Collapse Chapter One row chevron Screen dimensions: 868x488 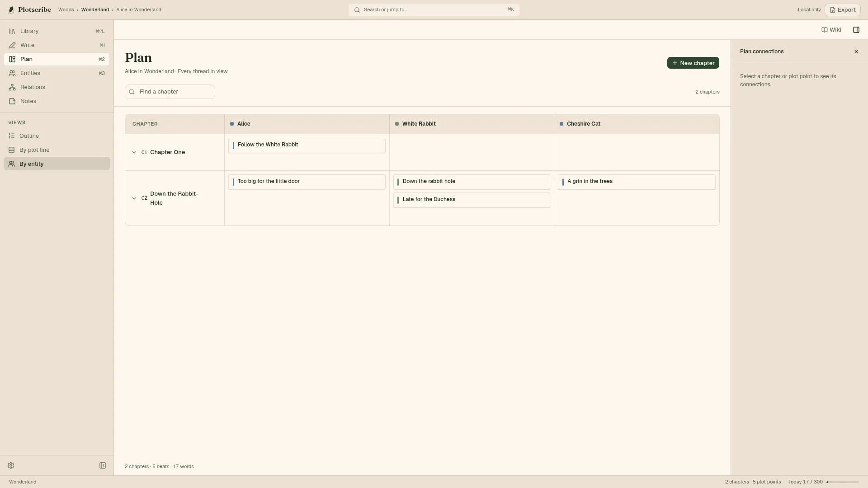134,152
